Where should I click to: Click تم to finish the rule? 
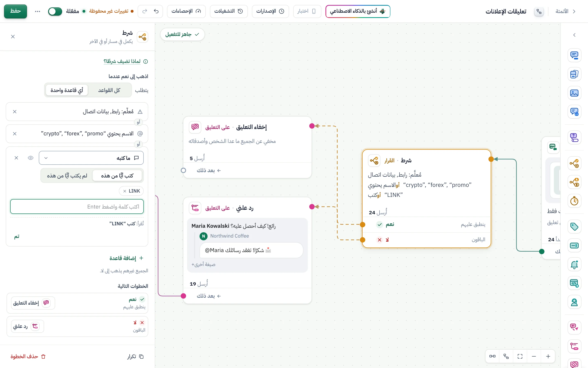click(17, 237)
